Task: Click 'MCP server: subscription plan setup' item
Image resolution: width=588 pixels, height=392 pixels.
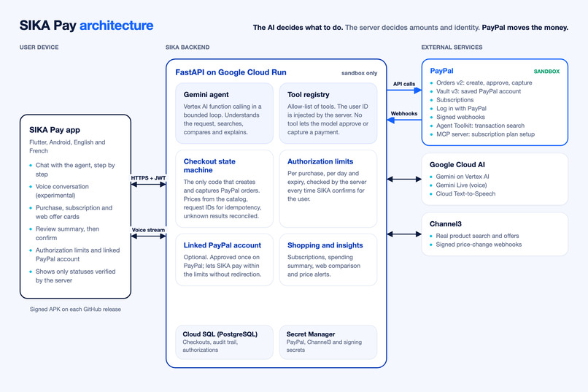Action: click(485, 134)
